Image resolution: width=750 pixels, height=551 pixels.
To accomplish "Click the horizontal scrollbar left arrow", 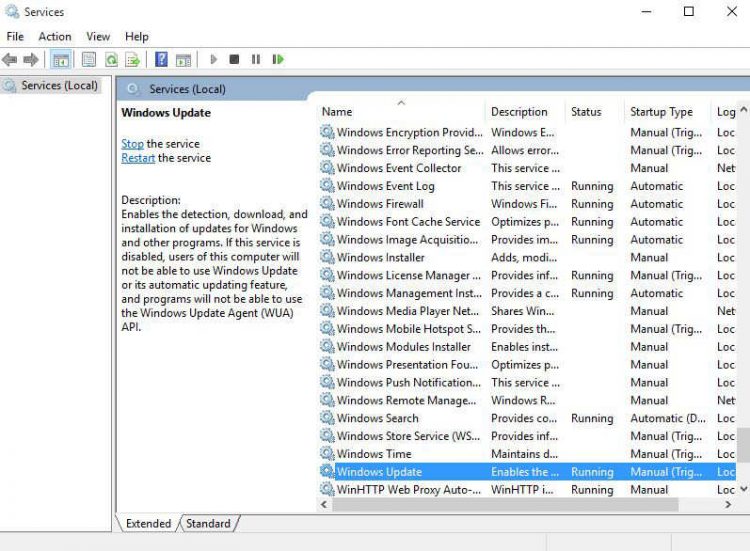I will pos(324,505).
